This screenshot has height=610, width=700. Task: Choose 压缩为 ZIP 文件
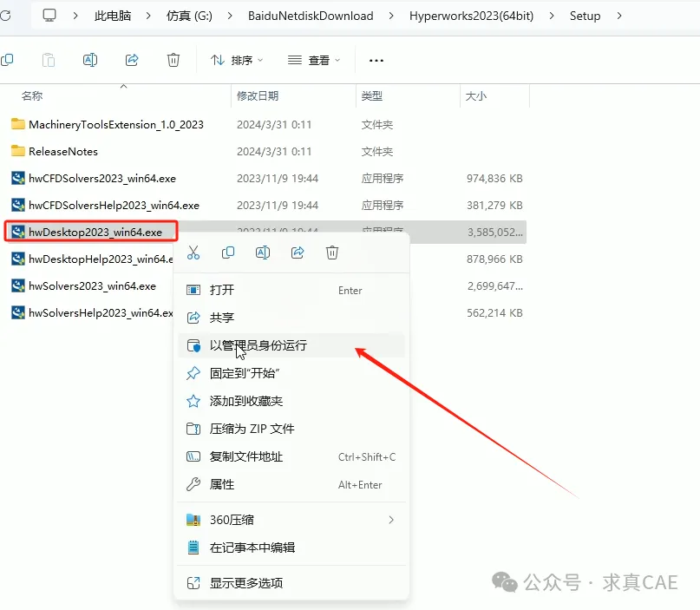click(x=291, y=429)
